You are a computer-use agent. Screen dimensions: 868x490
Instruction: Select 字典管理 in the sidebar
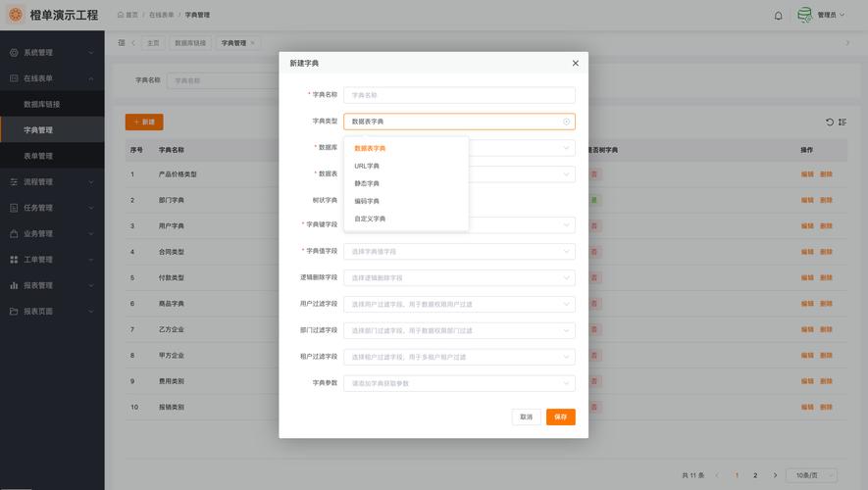pyautogui.click(x=52, y=130)
